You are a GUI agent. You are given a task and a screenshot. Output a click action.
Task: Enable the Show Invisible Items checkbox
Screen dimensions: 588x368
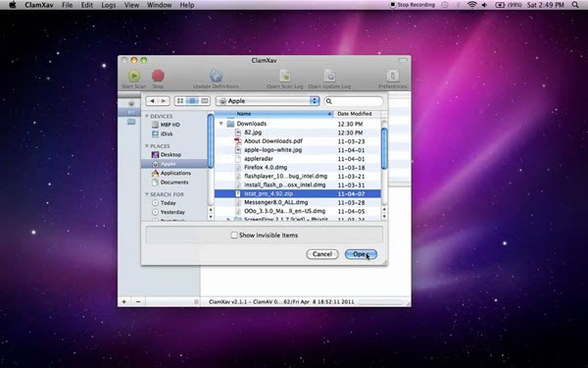point(234,236)
